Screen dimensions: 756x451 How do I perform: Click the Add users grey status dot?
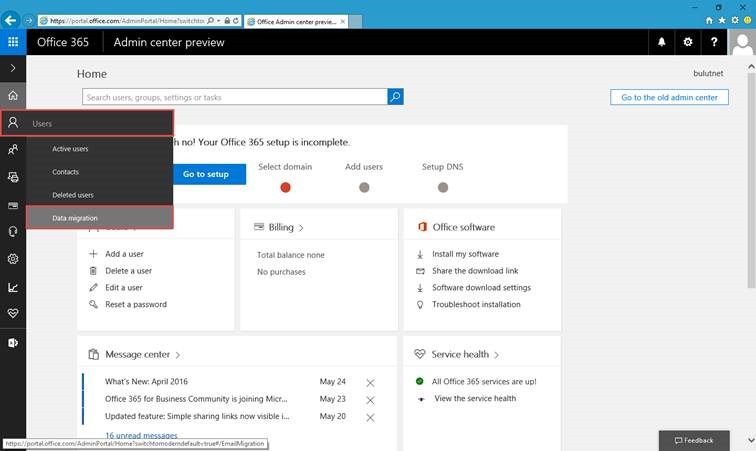point(364,187)
